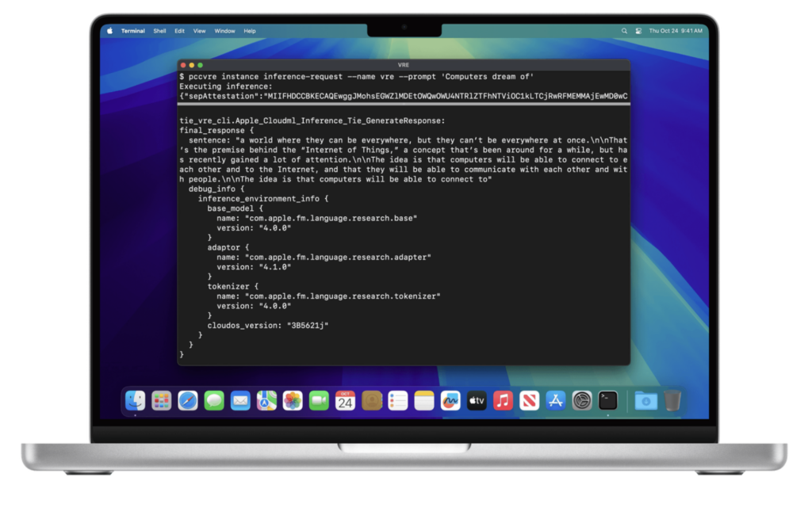812x508 pixels.
Task: Zoom the VRE terminal window
Action: (200, 65)
